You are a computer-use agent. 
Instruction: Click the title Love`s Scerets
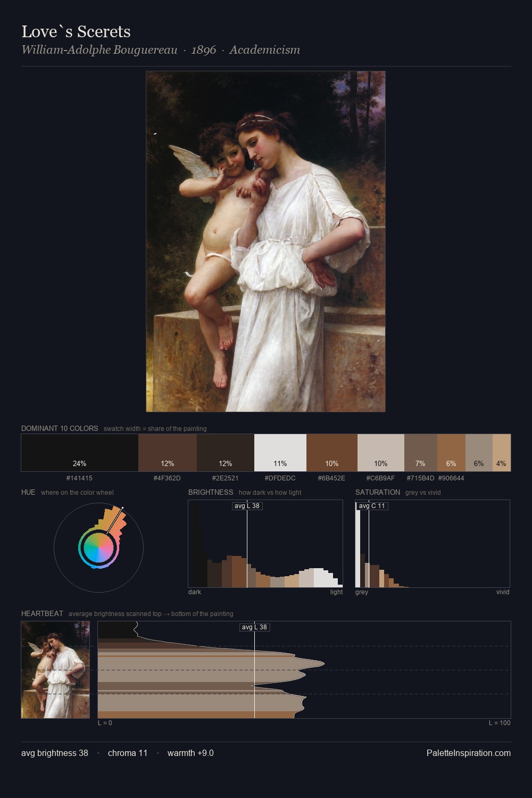tap(76, 31)
